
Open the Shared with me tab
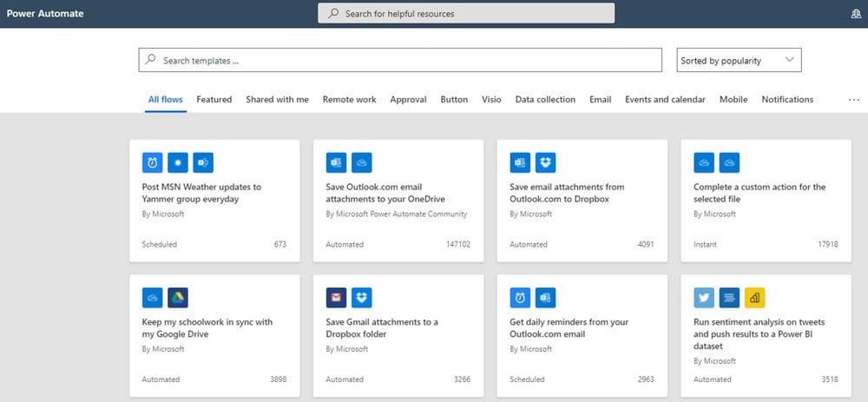(278, 100)
